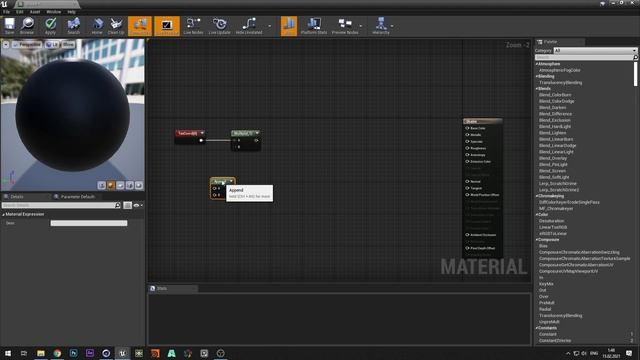Click the Base Color input pin

(x=467, y=128)
